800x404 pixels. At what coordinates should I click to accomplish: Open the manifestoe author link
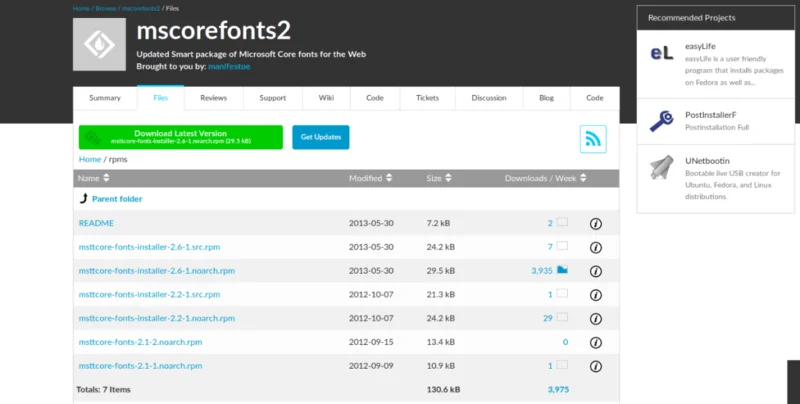(x=229, y=66)
